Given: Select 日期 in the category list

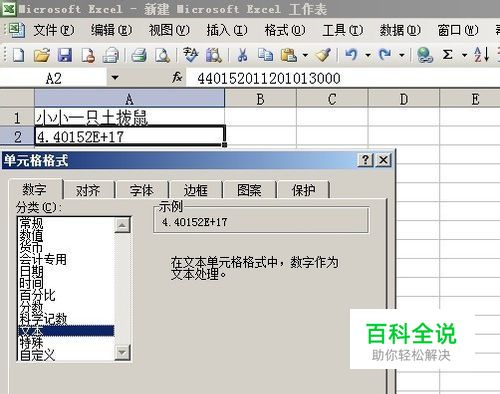Looking at the screenshot, I should point(66,271).
